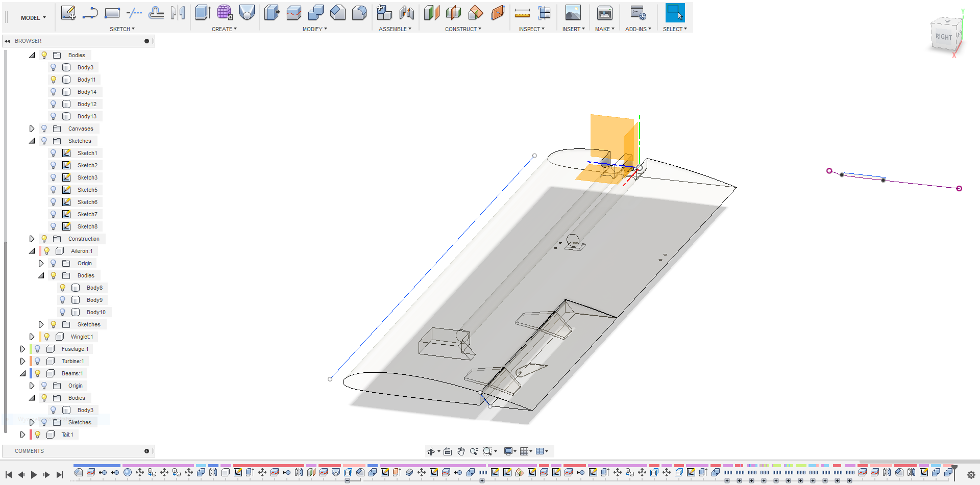Open the MODEL workspace dropdown
980x485 pixels.
(x=33, y=18)
